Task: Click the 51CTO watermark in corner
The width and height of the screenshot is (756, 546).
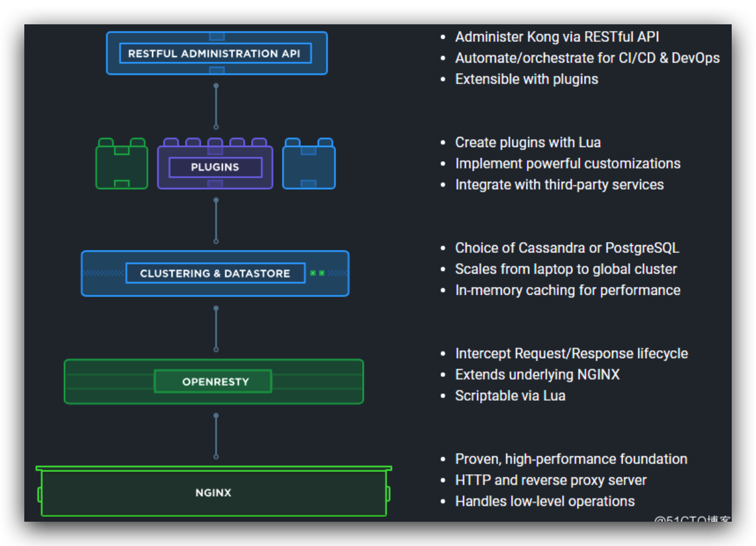Action: [x=692, y=520]
